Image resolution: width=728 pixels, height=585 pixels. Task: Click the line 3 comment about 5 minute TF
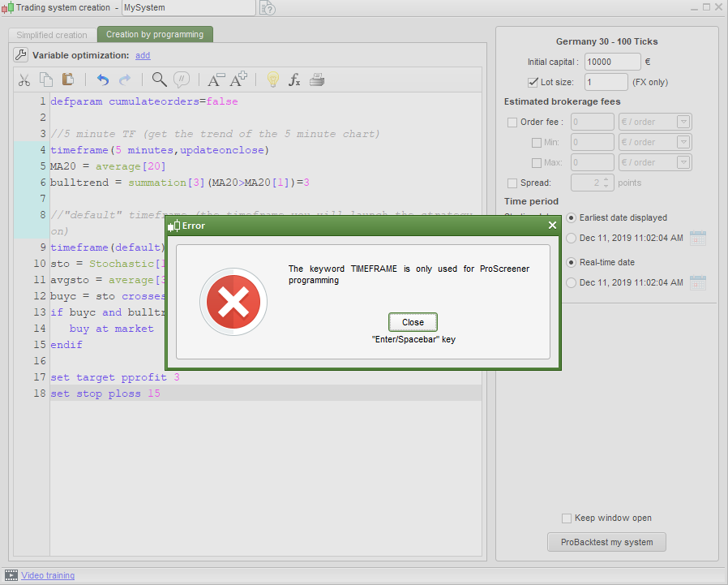pyautogui.click(x=215, y=134)
